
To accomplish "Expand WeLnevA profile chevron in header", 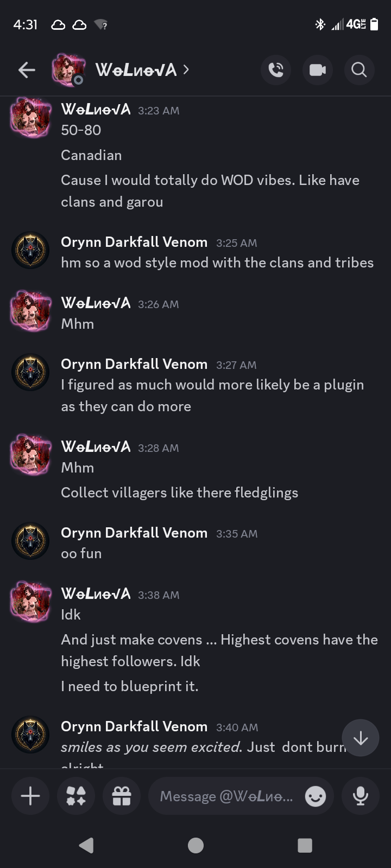I will point(186,69).
